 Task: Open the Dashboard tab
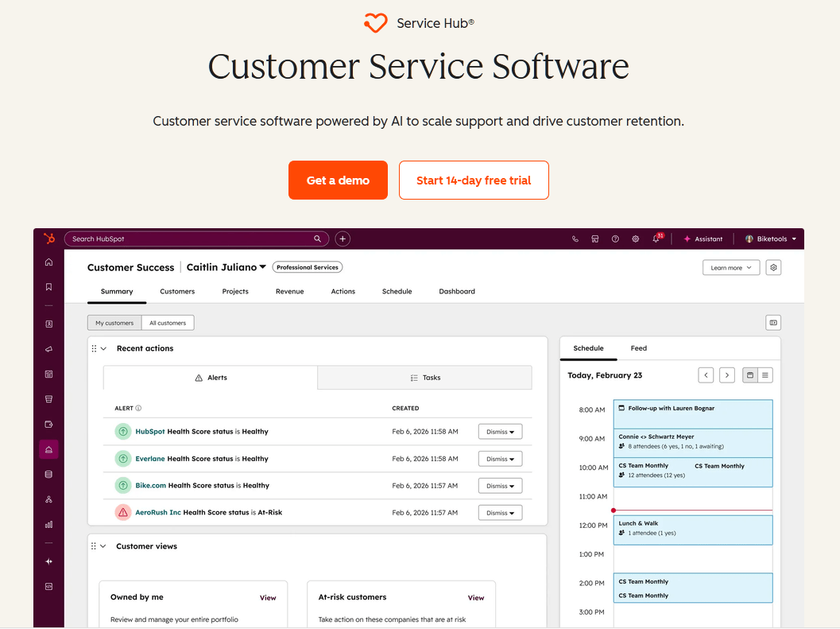pyautogui.click(x=457, y=292)
